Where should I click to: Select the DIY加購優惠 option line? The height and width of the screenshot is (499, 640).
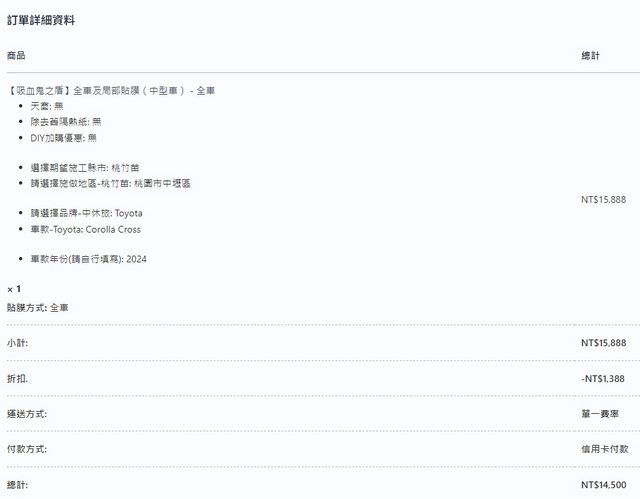tap(63, 137)
